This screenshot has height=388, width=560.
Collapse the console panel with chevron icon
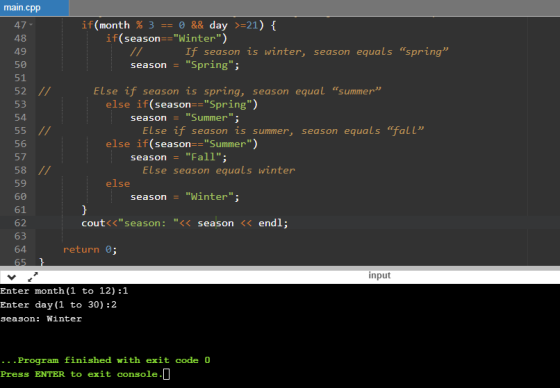pos(11,277)
